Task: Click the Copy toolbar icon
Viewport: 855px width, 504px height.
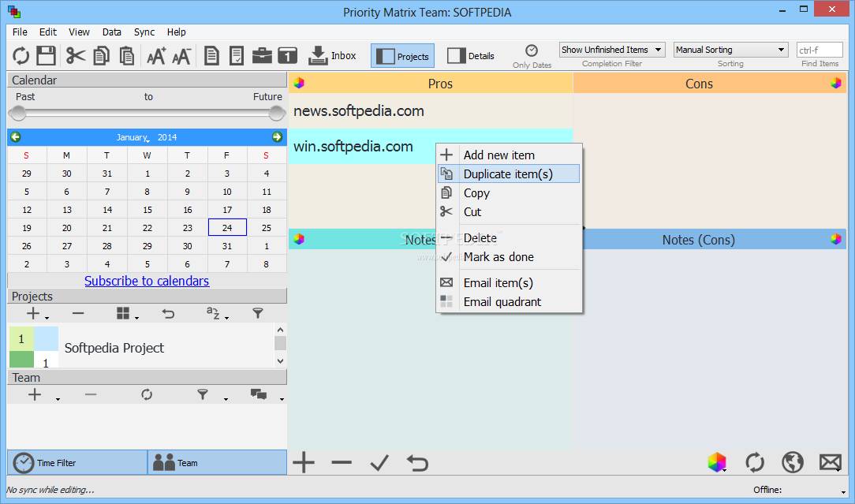Action: click(102, 56)
